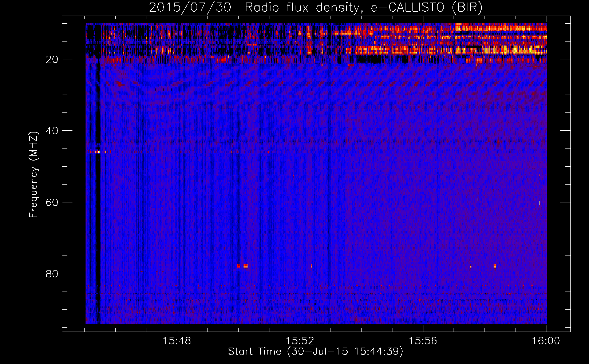Viewport: 589px width, 364px height.
Task: Click the plot title 'Radio flux density, e-CALLISTO (BIR)'
Action: point(363,8)
